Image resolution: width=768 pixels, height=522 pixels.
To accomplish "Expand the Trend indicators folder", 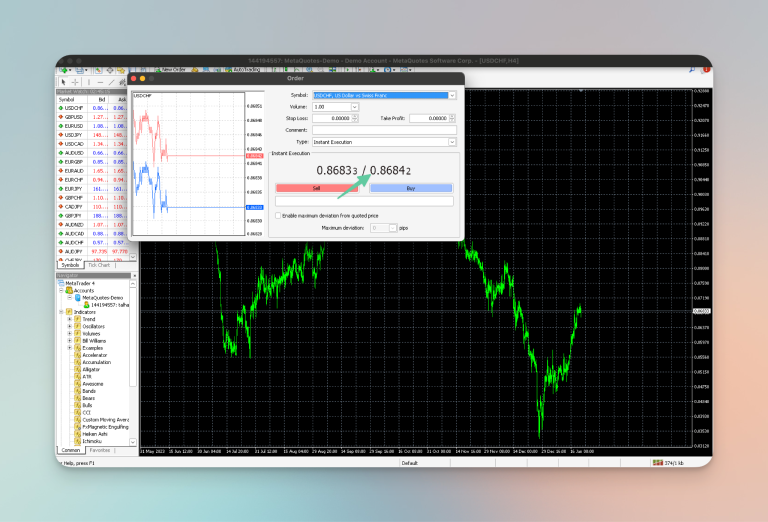I will [70, 319].
